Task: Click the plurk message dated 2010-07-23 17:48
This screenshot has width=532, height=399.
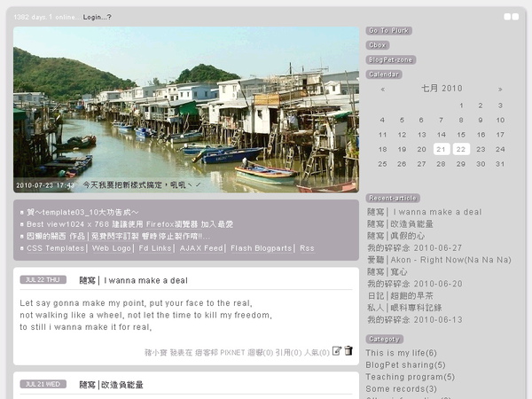Action: (108, 185)
